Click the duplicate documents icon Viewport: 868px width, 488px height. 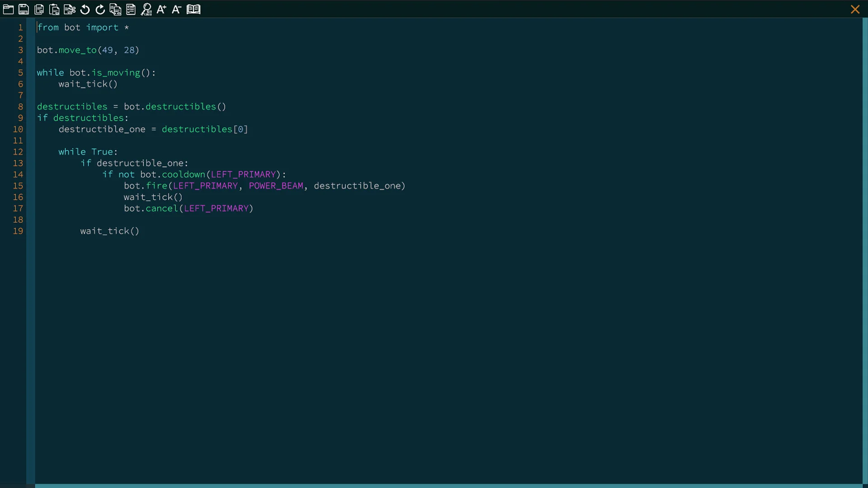pos(115,9)
